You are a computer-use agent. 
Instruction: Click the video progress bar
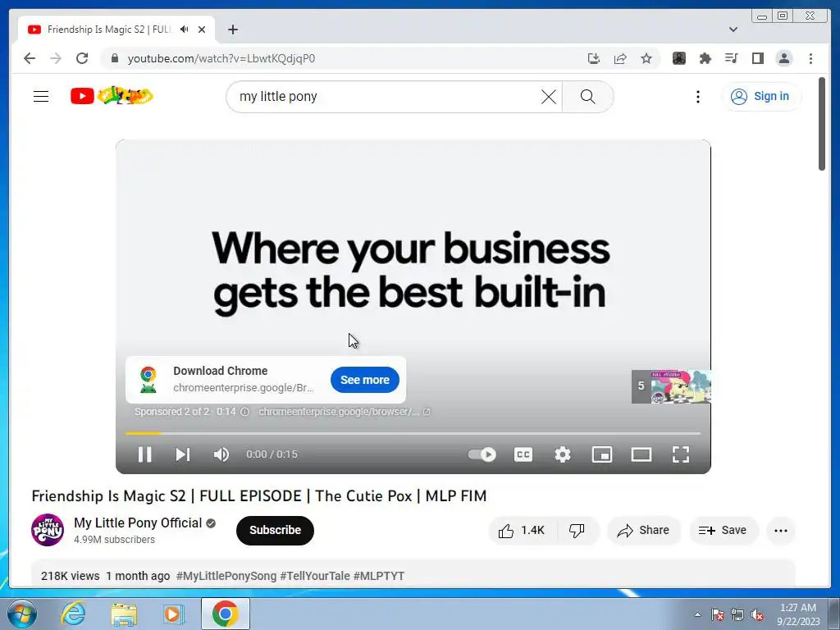coord(413,433)
